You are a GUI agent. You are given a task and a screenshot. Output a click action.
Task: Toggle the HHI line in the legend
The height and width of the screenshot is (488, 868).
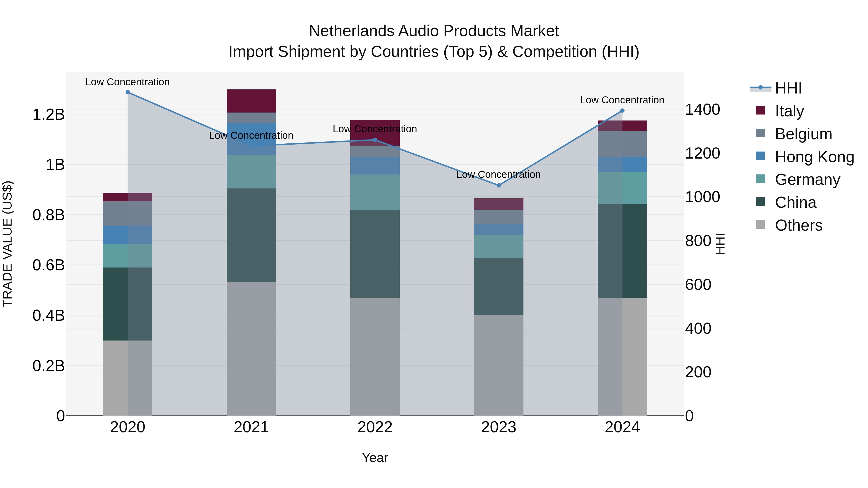click(776, 88)
